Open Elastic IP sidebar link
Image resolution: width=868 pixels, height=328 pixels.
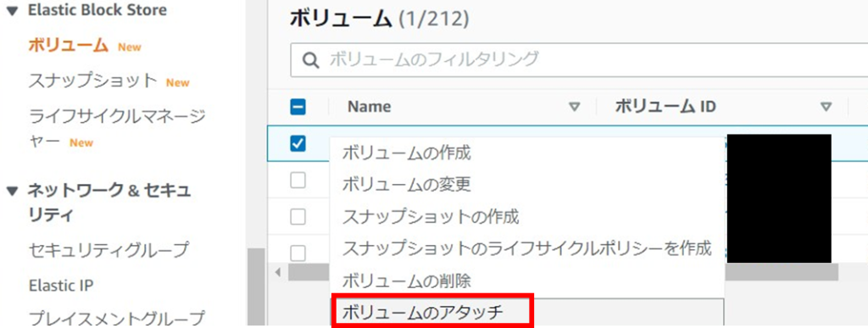point(61,286)
